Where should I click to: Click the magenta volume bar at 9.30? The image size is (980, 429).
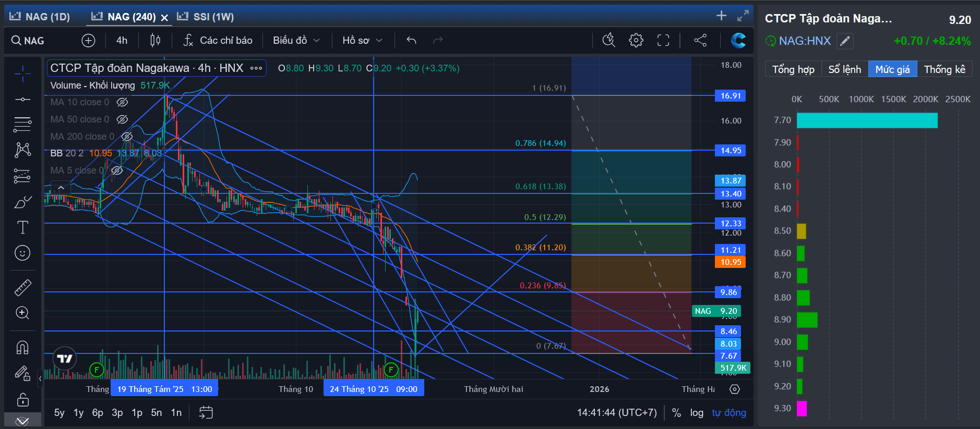click(802, 409)
